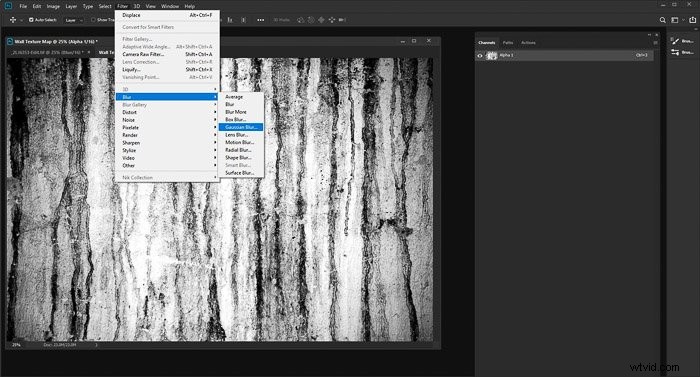Click the Wall Texture Map document icon
Viewport: 700px width, 377px height.
tap(9, 42)
